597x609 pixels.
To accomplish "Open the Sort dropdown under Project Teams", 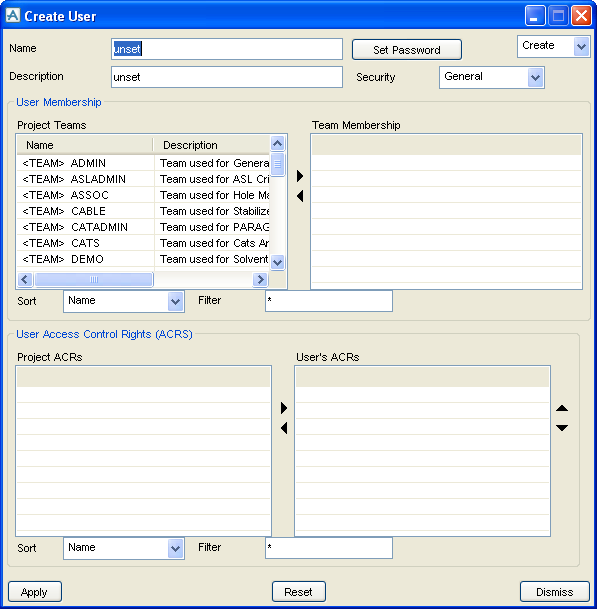I will (x=175, y=301).
